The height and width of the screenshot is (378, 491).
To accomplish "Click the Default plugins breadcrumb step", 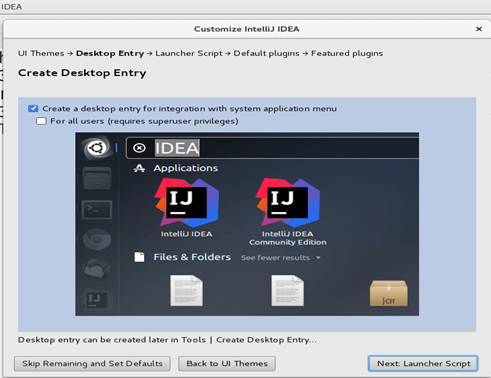I will pos(266,53).
